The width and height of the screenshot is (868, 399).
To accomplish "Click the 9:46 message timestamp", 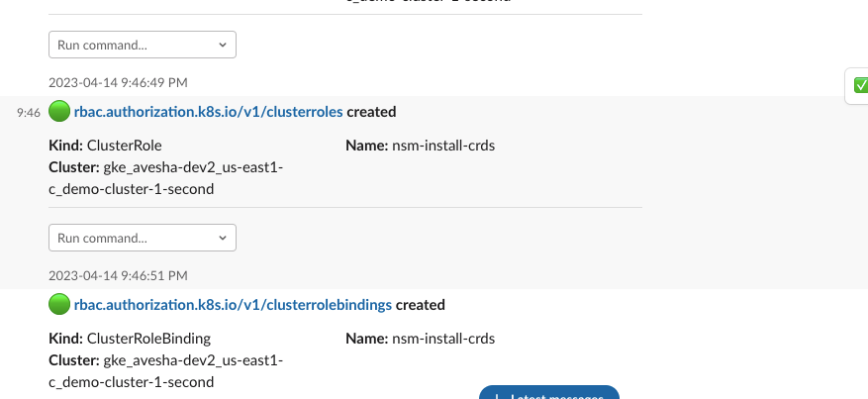I will click(x=29, y=113).
